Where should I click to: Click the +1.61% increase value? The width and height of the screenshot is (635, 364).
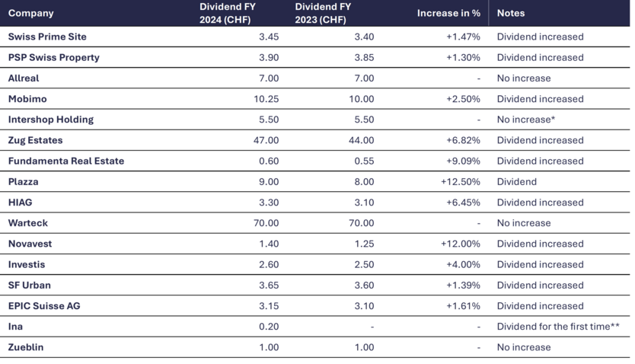pos(463,305)
